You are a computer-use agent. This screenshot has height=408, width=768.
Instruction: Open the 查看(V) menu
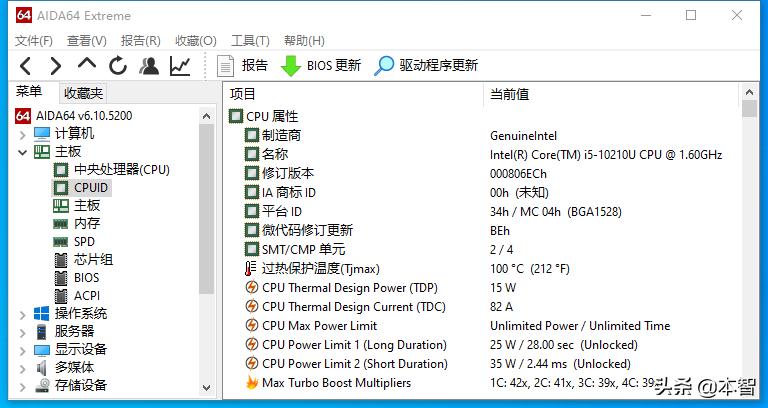tap(87, 41)
